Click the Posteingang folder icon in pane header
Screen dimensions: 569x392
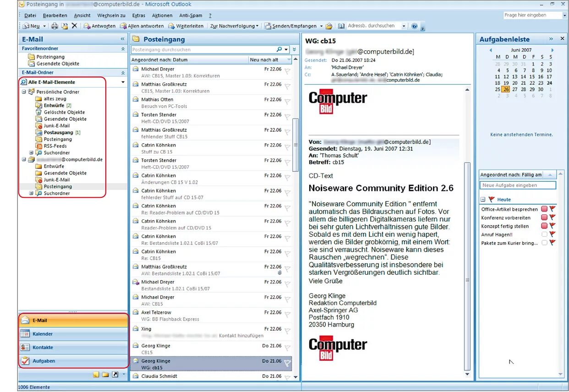tap(136, 39)
